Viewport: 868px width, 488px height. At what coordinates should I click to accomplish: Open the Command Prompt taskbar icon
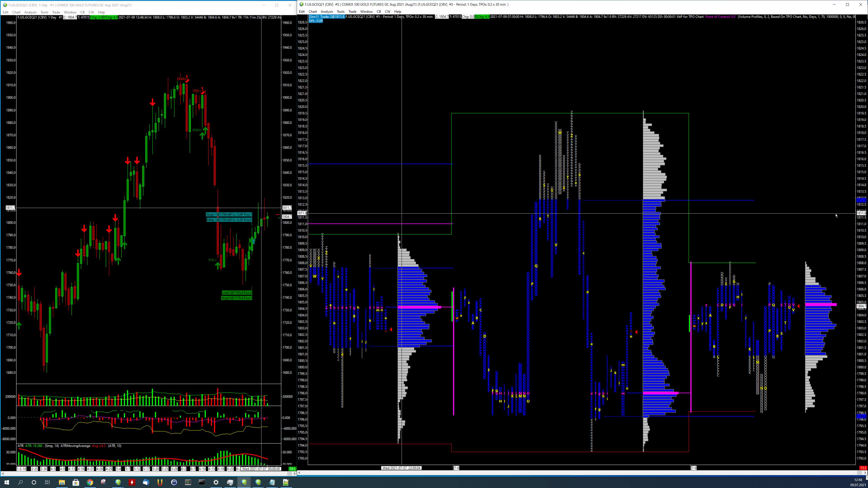tap(202, 482)
